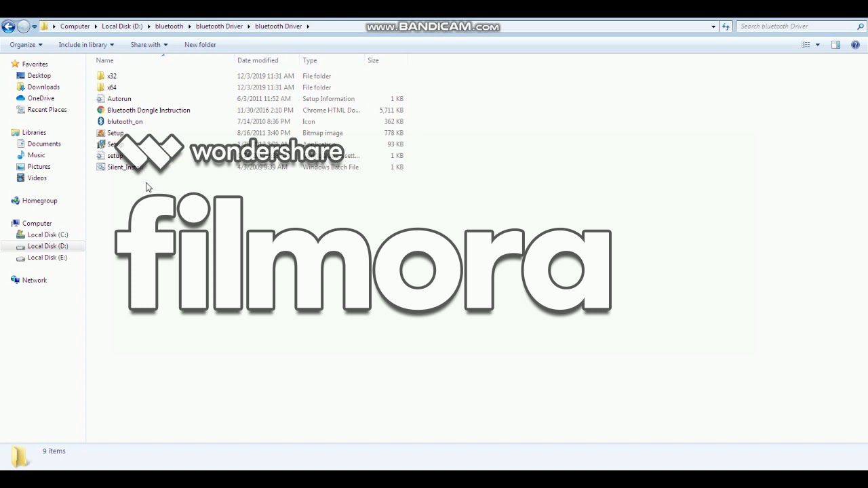Click the search magnifier icon

(861, 26)
